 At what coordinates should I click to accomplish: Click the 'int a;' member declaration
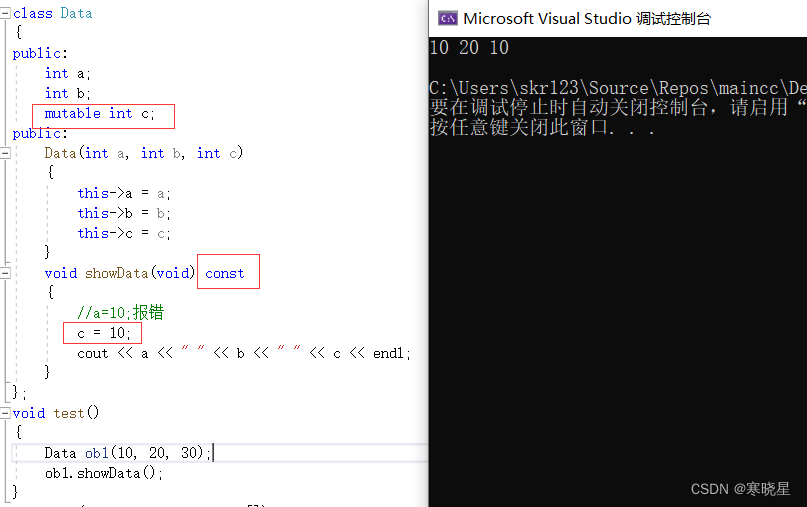pos(67,74)
